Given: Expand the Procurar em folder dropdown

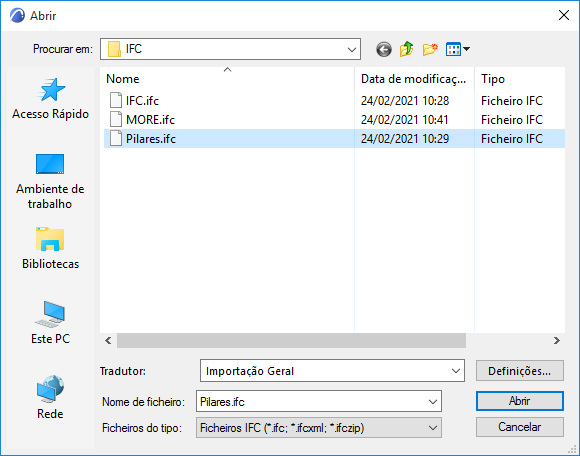Looking at the screenshot, I should [x=230, y=49].
